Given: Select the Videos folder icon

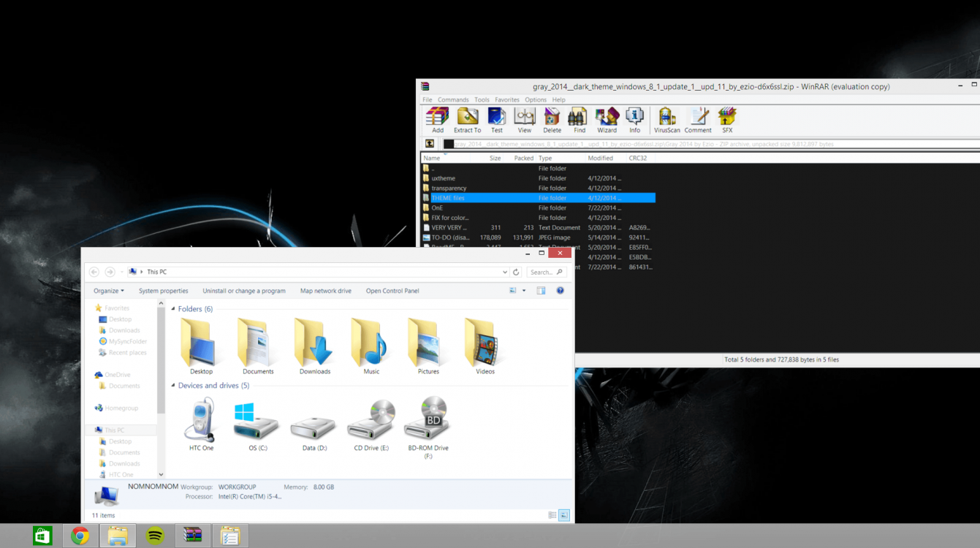Looking at the screenshot, I should (x=485, y=346).
